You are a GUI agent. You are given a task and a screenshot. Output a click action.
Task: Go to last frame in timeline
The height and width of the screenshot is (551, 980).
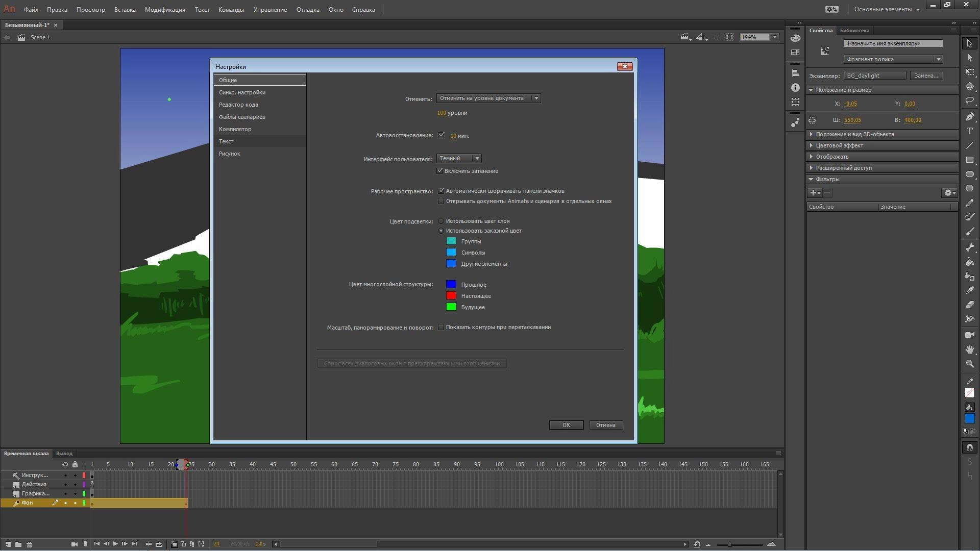134,544
